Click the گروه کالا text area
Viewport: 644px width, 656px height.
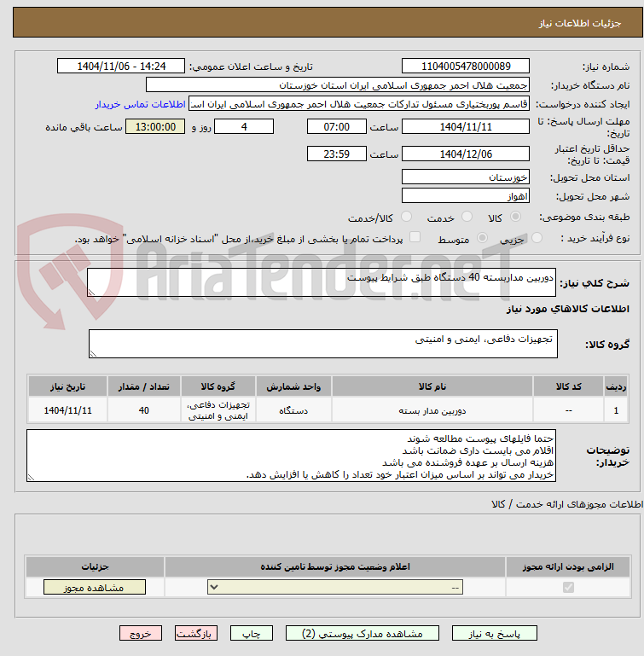322,344
